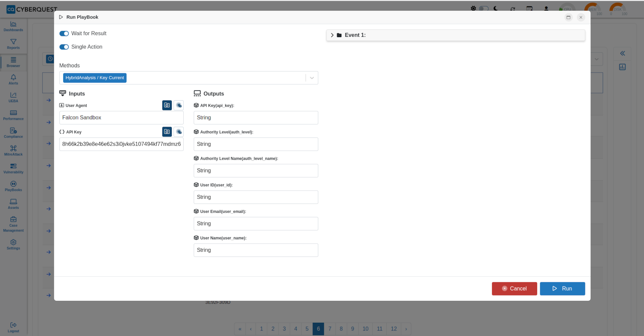Open Assets section in sidebar

click(13, 204)
